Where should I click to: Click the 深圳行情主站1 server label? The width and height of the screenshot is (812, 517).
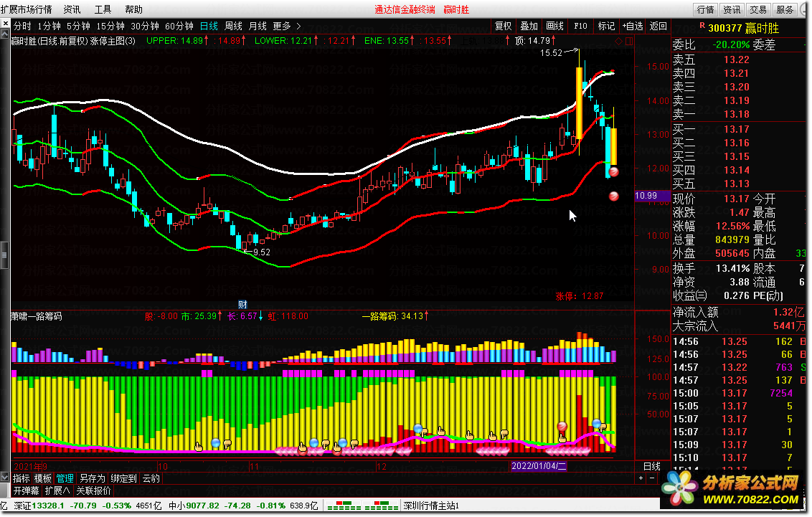coord(431,506)
